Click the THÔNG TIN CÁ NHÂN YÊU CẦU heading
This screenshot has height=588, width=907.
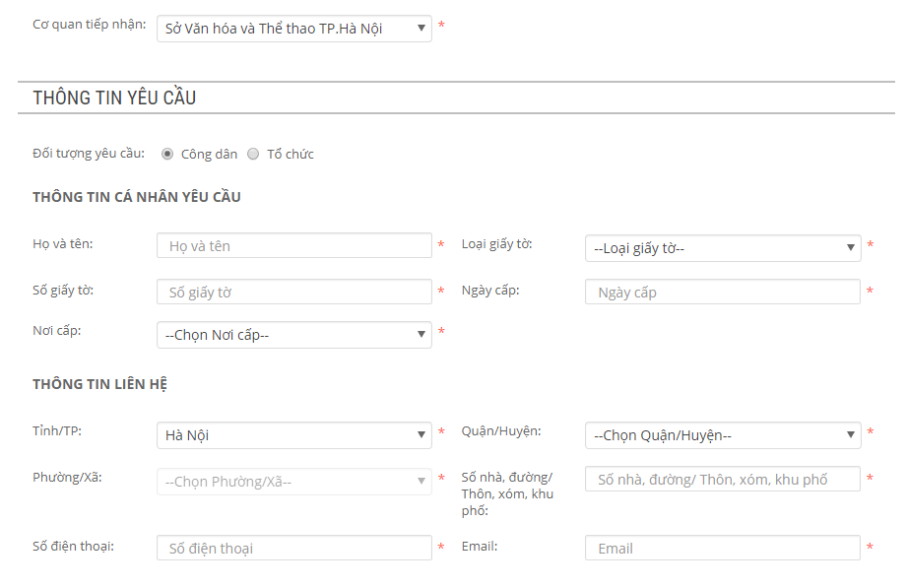[x=137, y=197]
